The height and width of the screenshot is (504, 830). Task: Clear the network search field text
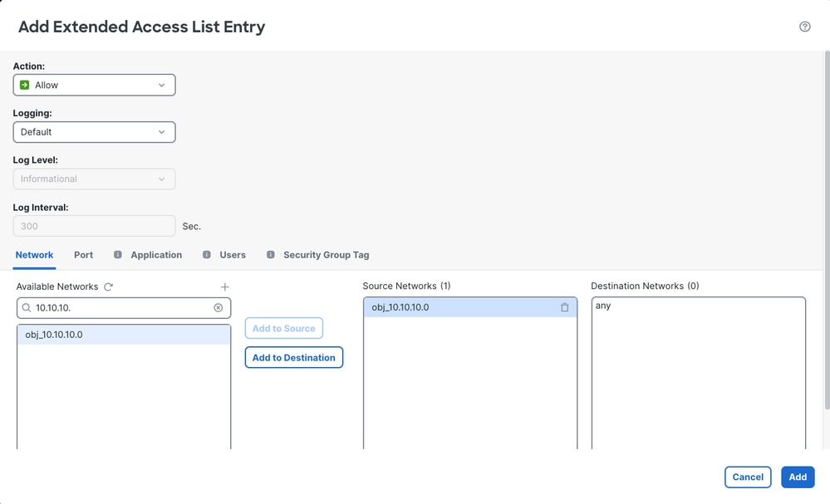218,308
